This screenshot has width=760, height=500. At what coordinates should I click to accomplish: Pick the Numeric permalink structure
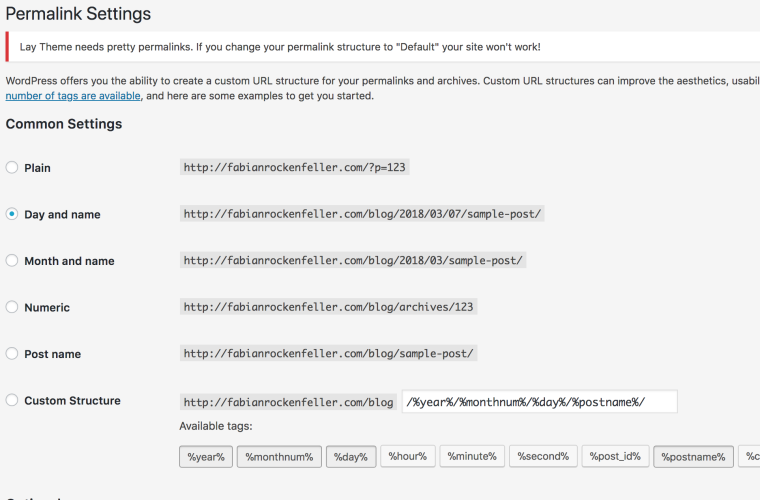click(12, 307)
